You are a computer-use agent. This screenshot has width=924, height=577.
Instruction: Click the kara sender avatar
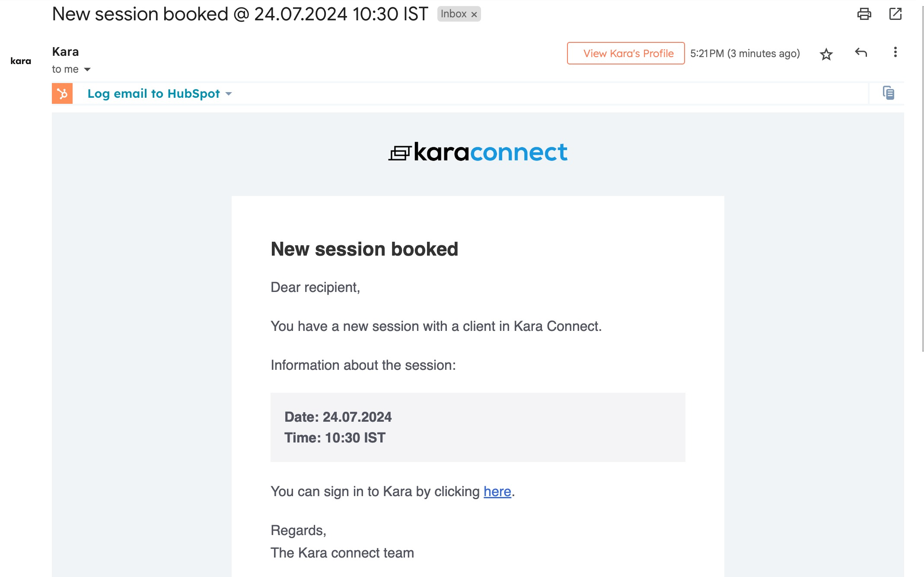click(x=21, y=61)
